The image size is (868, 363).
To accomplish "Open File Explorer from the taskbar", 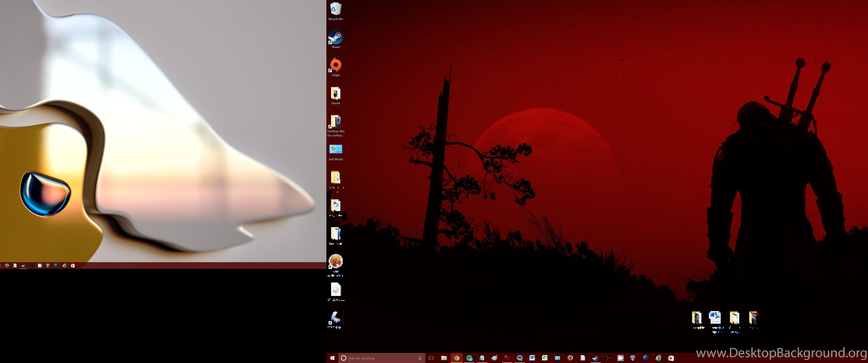I will tap(444, 358).
